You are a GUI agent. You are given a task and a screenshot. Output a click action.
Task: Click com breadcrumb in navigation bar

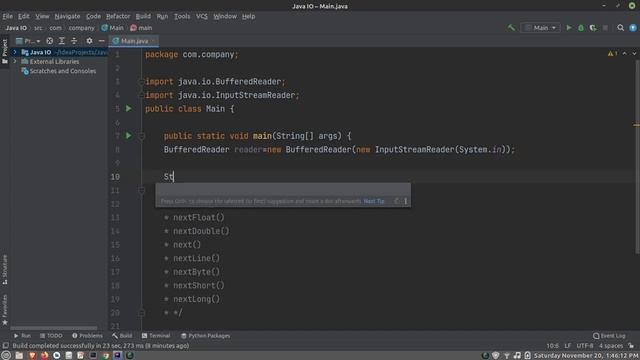[x=56, y=28]
